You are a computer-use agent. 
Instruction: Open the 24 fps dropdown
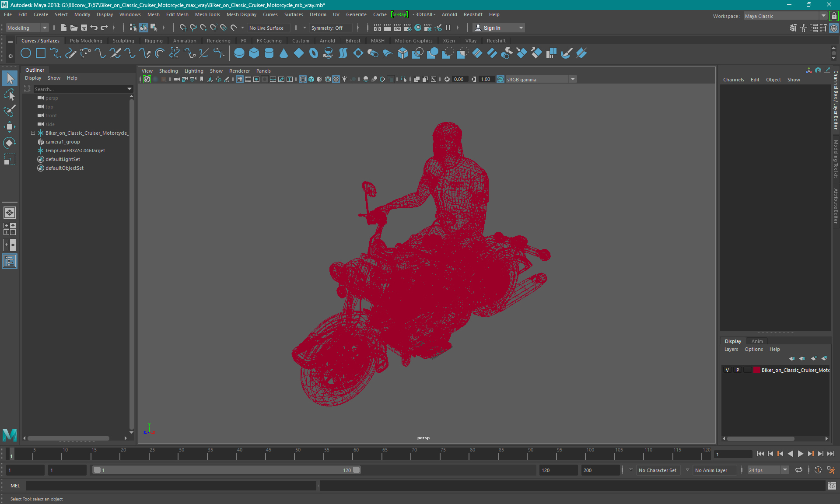[x=768, y=470]
